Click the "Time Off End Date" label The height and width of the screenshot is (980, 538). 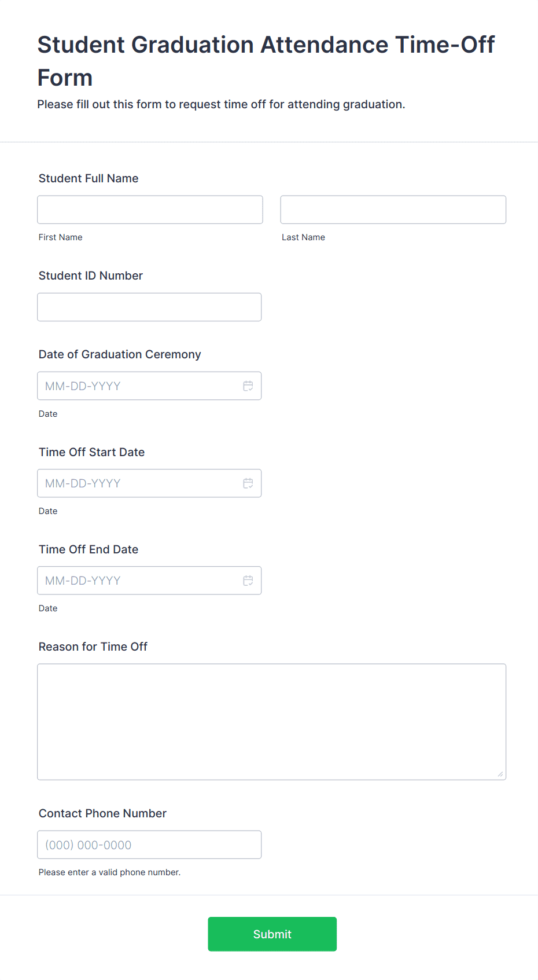coord(89,549)
